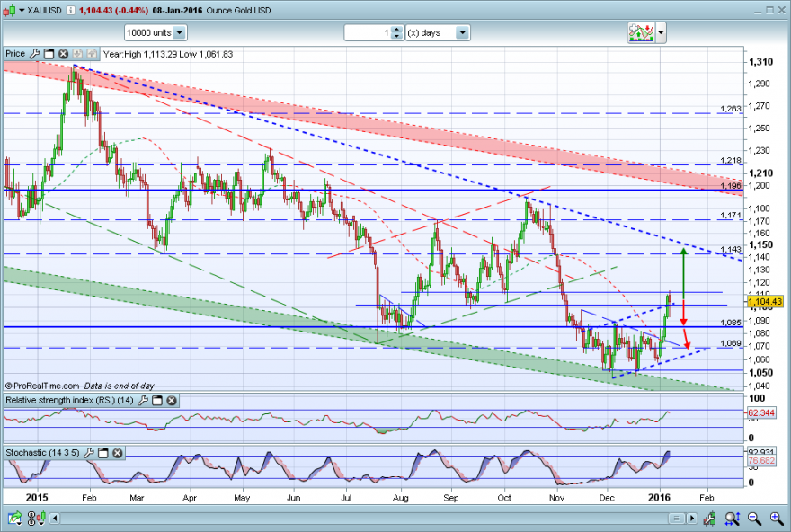Close the Price indicator with X icon
The image size is (791, 532).
click(x=63, y=54)
